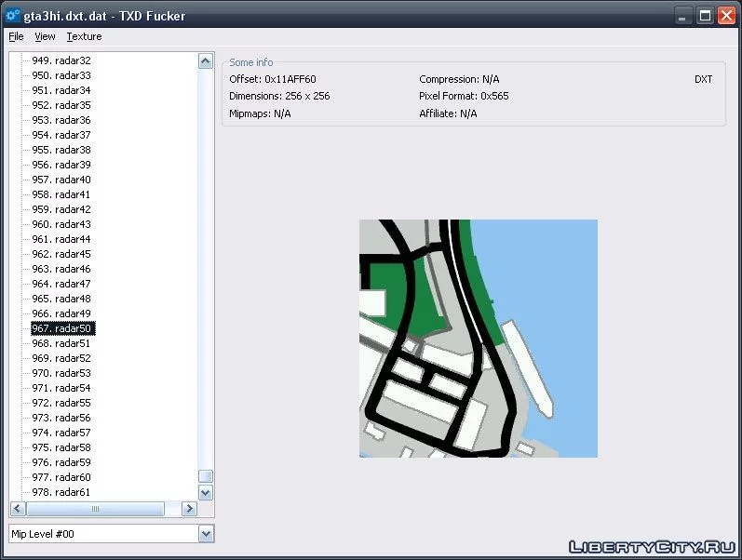Maximize the TXD window

click(705, 16)
